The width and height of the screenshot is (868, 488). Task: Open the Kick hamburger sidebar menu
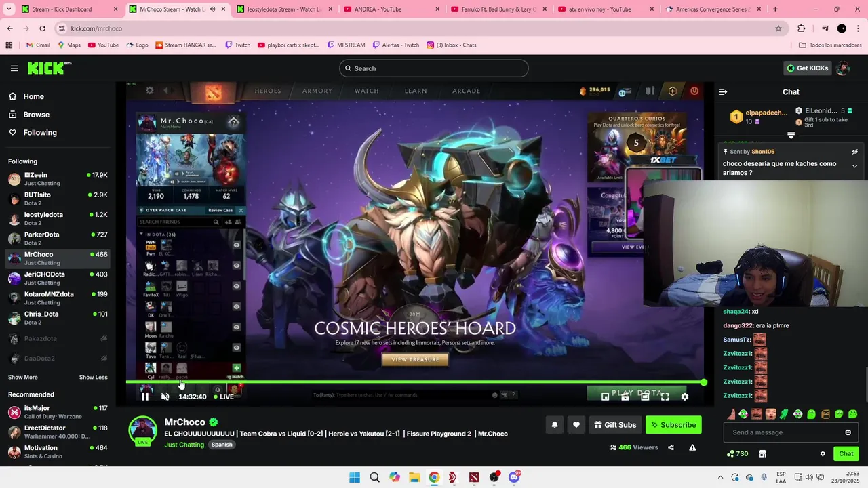pos(14,68)
